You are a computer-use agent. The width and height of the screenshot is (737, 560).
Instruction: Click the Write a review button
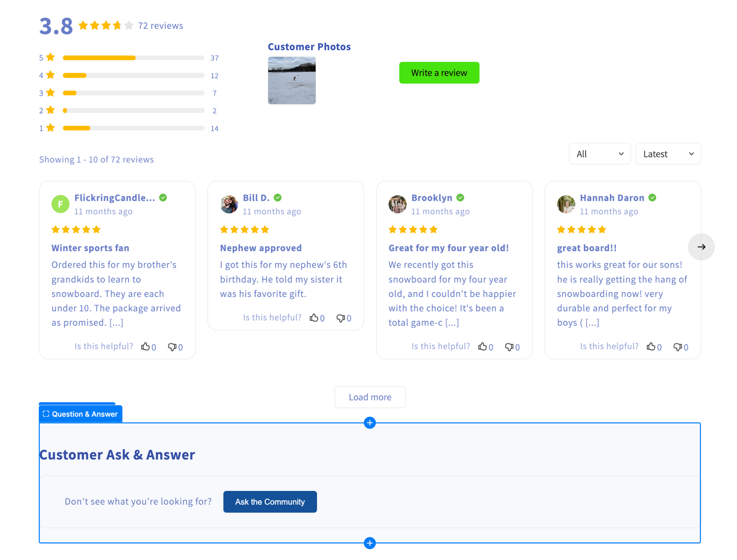pyautogui.click(x=439, y=73)
